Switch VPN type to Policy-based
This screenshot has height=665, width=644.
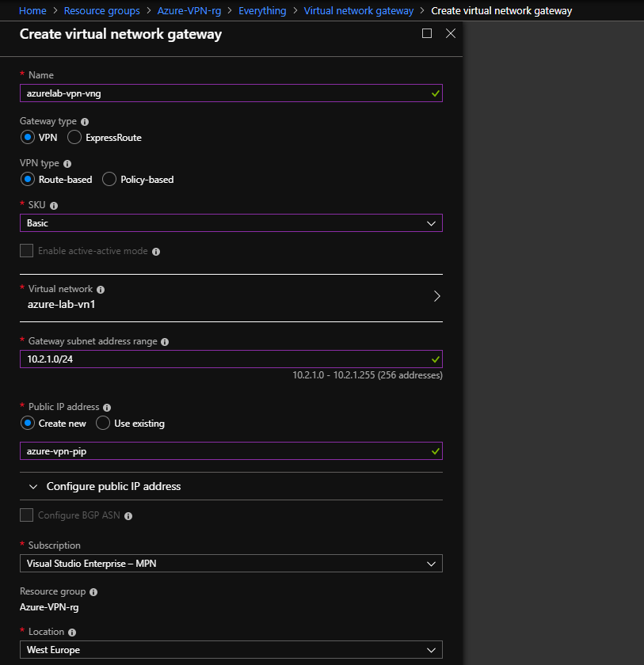[x=109, y=179]
